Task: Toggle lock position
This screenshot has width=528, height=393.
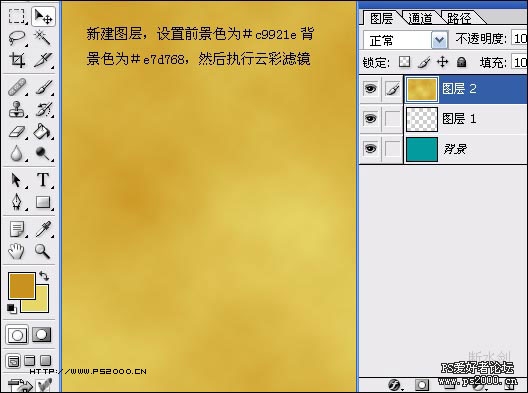Action: point(442,62)
